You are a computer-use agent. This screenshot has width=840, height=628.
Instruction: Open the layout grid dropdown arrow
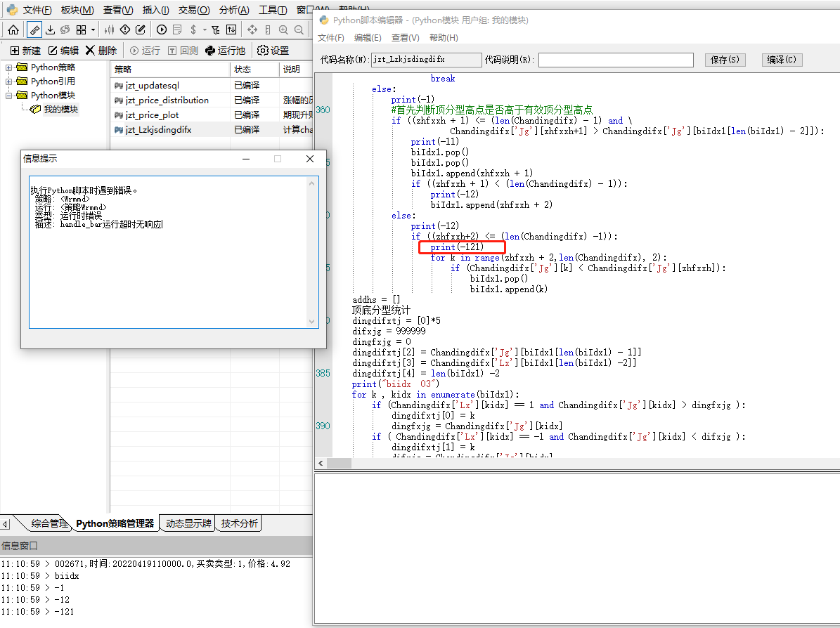coord(93,30)
